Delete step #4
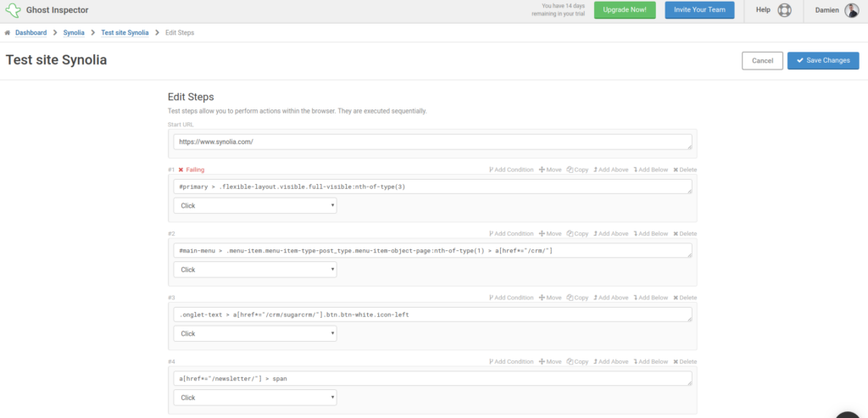Screen dimensions: 868x418 (685, 361)
